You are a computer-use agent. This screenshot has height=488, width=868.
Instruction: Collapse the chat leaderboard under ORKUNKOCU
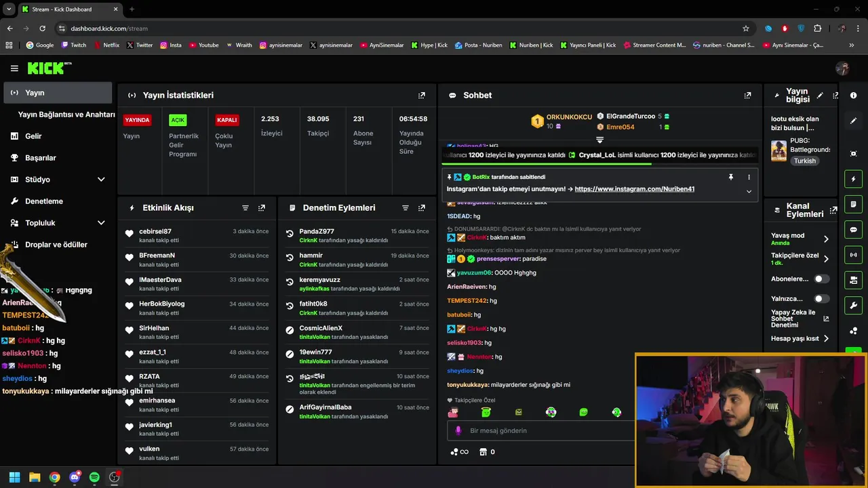[599, 140]
